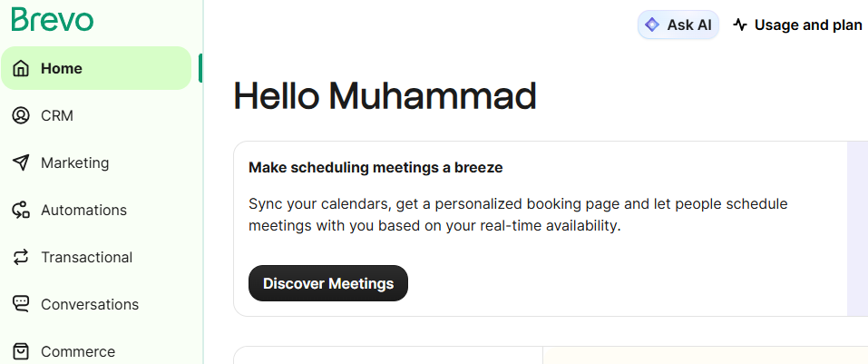Open the Commerce menu entry
Image resolution: width=868 pixels, height=364 pixels.
77,351
